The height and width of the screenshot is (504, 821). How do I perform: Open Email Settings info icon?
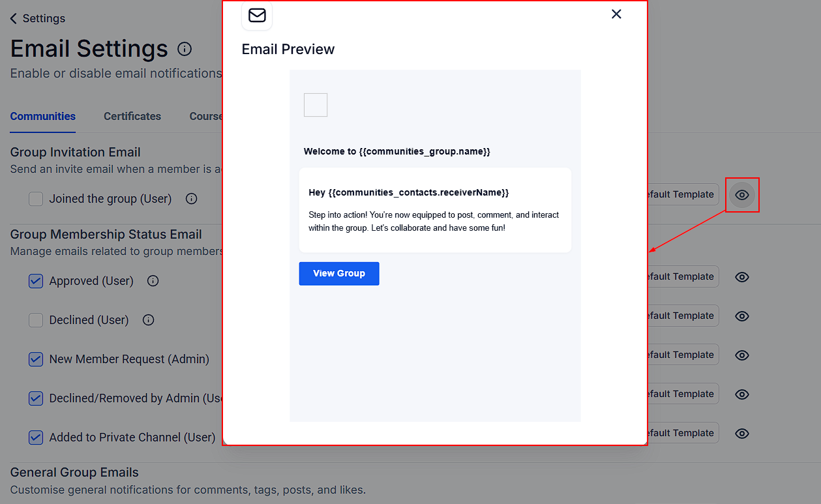click(x=185, y=49)
